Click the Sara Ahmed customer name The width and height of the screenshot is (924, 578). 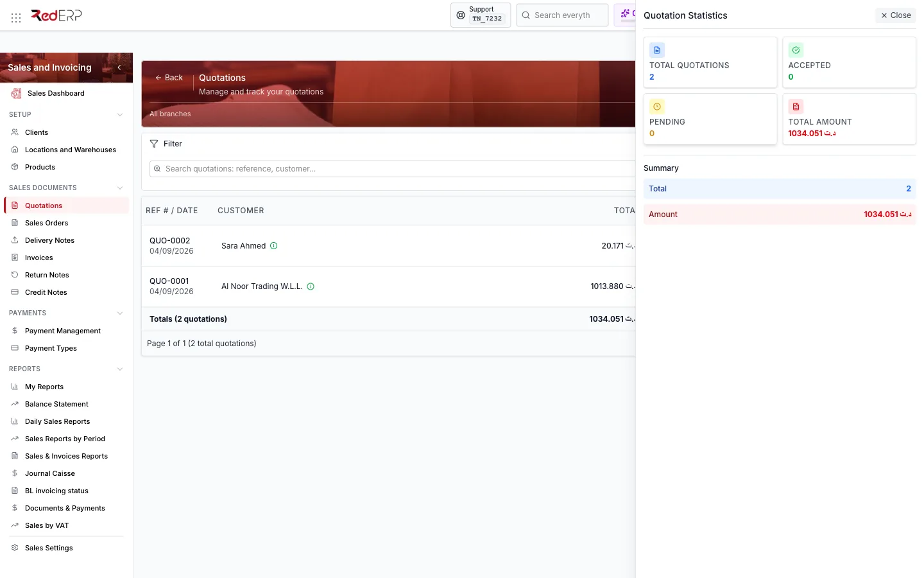coord(243,246)
